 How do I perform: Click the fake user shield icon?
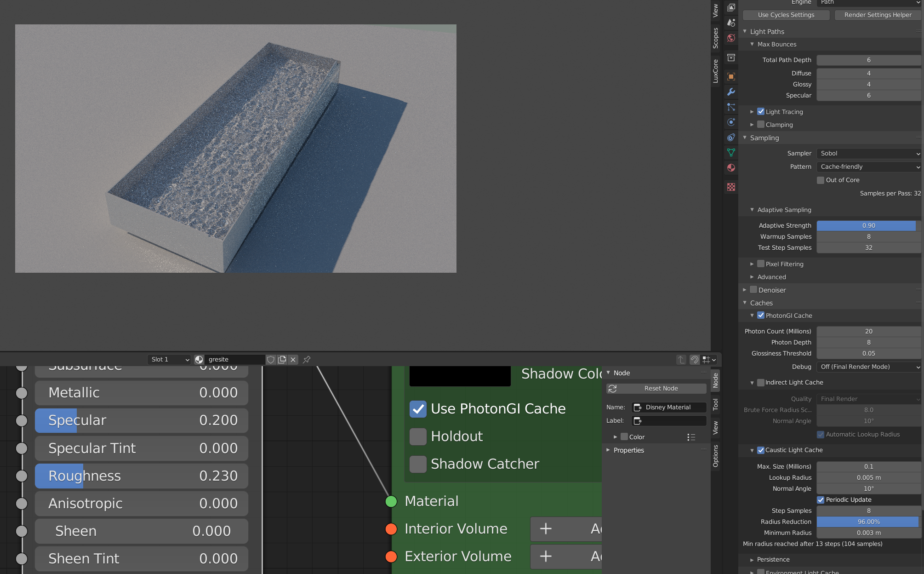pos(271,360)
